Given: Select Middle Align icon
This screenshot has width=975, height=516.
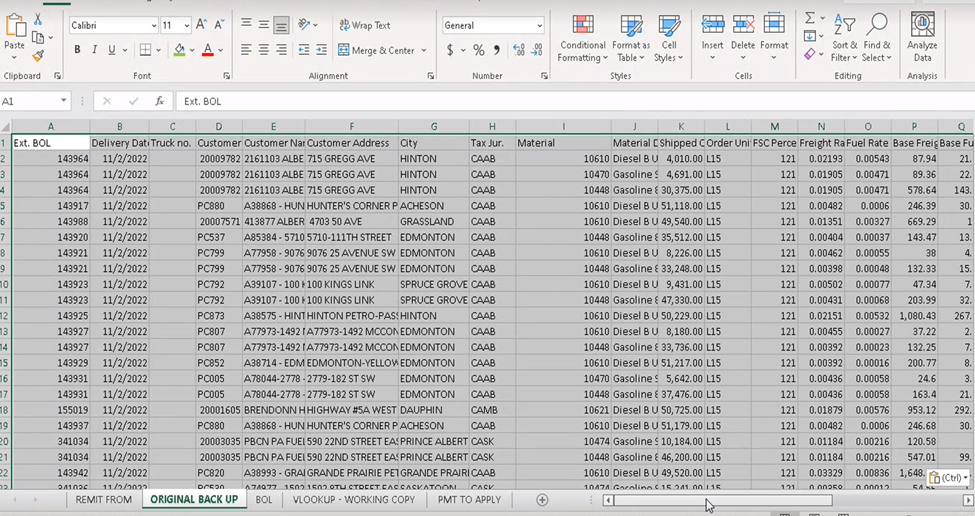Looking at the screenshot, I should [x=264, y=24].
